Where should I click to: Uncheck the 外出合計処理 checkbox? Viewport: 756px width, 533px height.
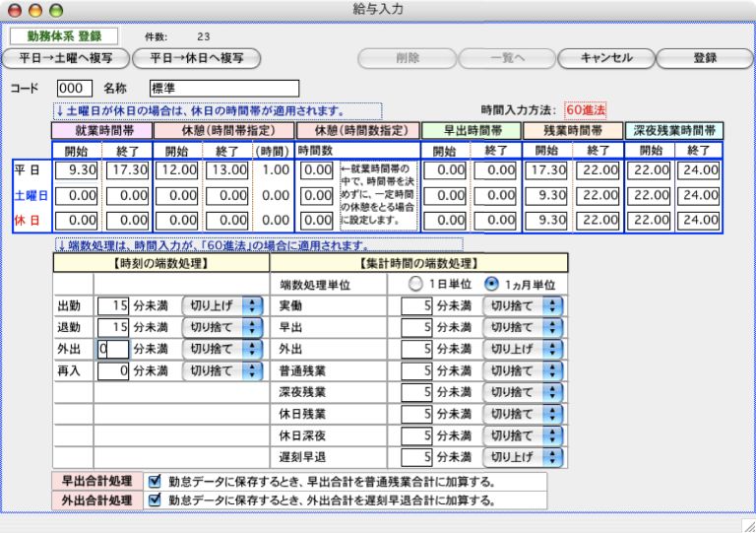[156, 500]
